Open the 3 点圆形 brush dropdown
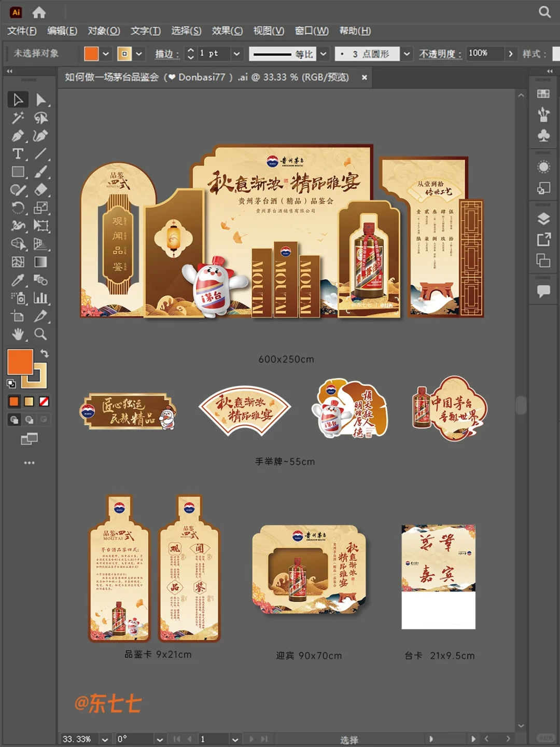Viewport: 560px width, 747px height. click(407, 53)
